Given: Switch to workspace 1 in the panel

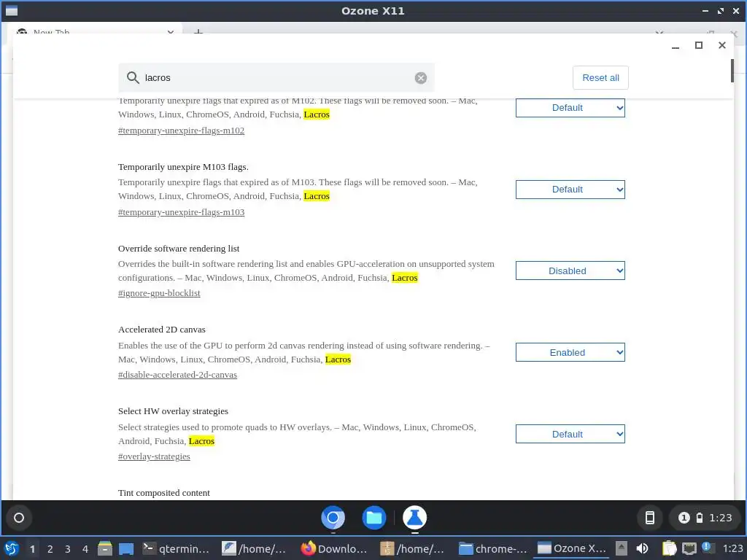Looking at the screenshot, I should tap(32, 549).
